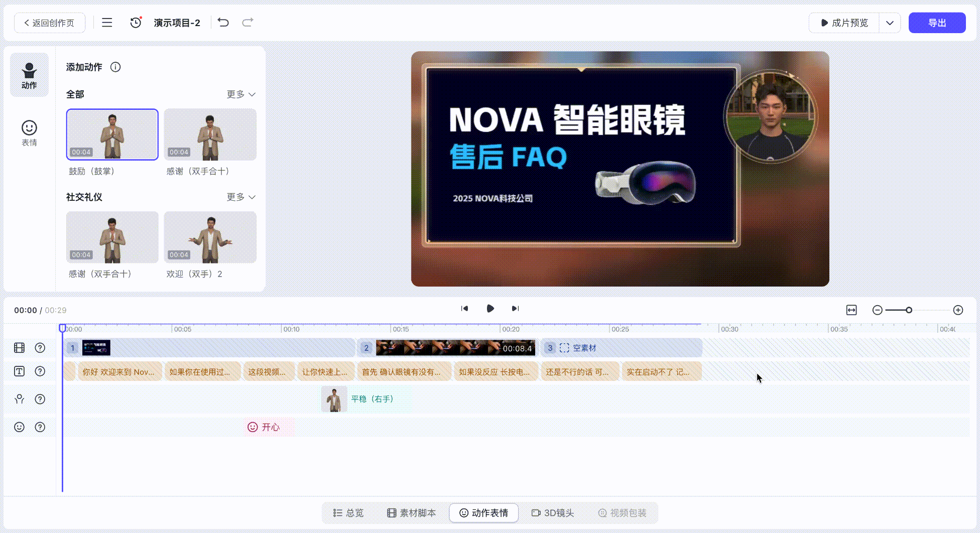The width and height of the screenshot is (980, 533).
Task: Zoom out the timeline with minus
Action: 877,310
